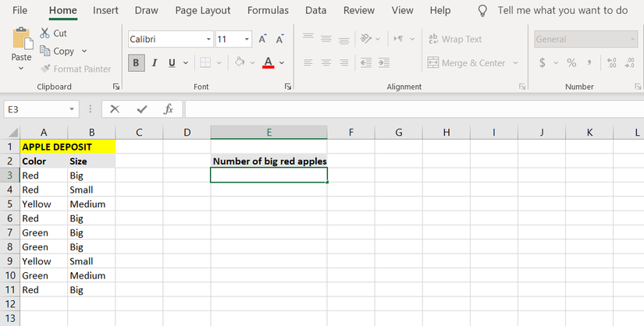The image size is (644, 326).
Task: Increase font size with larger A icon
Action: coord(262,39)
